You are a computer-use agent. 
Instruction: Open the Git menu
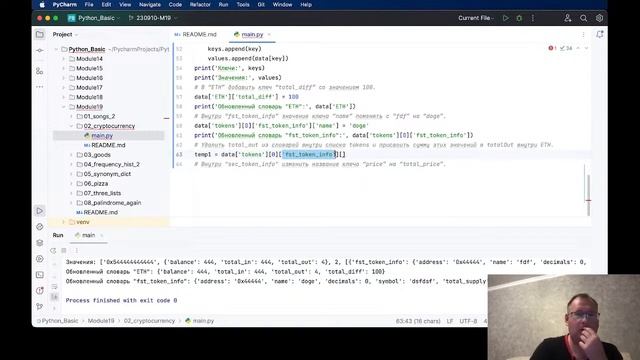point(261,5)
